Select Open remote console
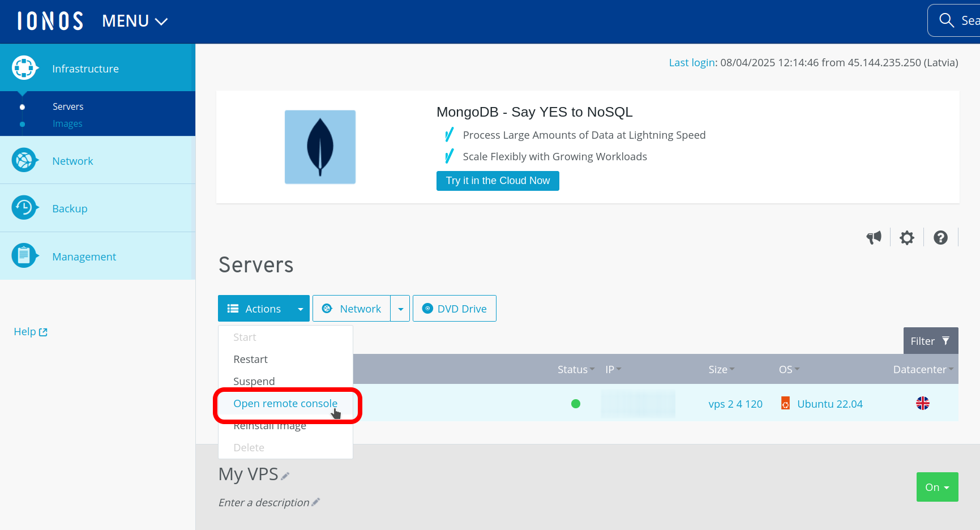980x530 pixels. (x=285, y=404)
